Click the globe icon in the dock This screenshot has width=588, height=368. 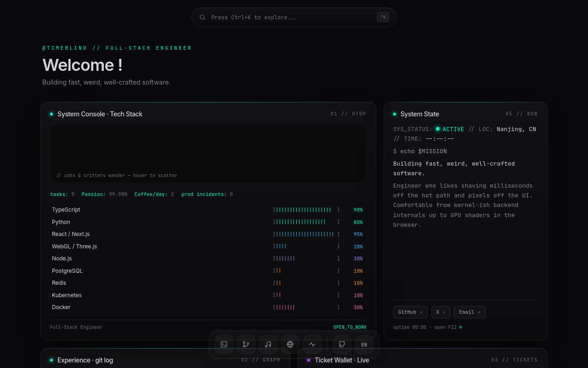(x=290, y=345)
